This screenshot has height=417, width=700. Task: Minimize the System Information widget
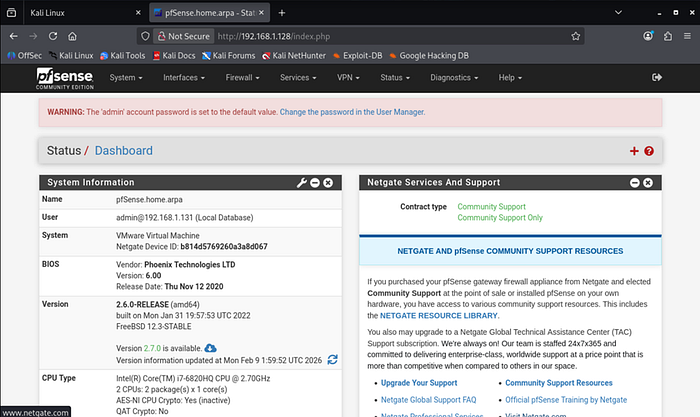point(315,183)
